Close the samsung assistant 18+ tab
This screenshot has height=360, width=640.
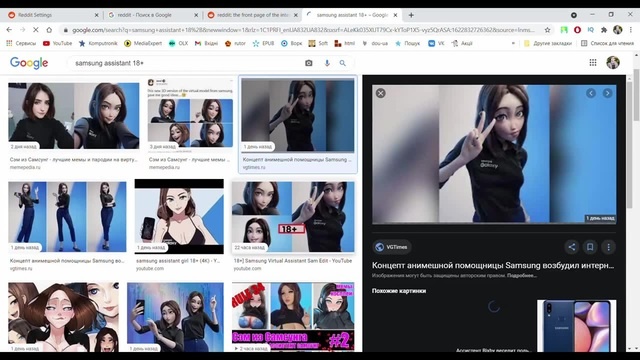395,15
